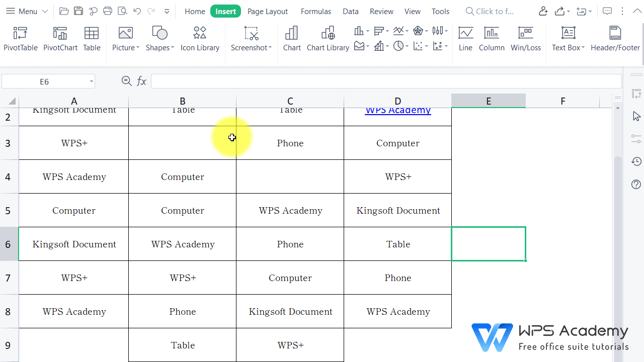Open the Help icon in right sidebar
This screenshot has height=362, width=644.
click(636, 185)
